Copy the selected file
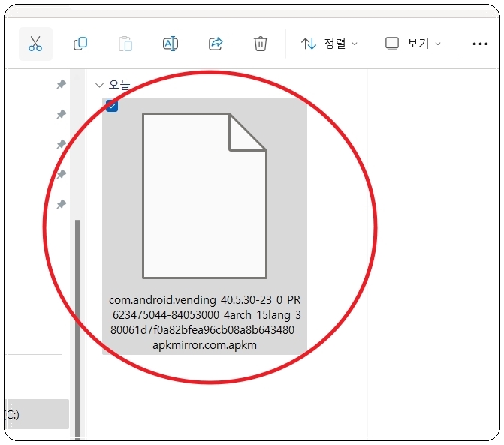This screenshot has height=445, width=504. pos(80,44)
